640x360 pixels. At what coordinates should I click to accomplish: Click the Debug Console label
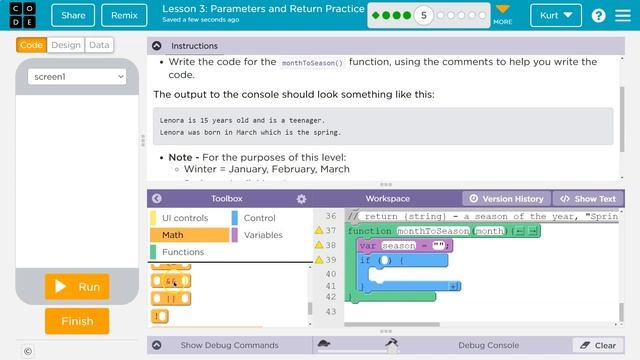tap(489, 345)
